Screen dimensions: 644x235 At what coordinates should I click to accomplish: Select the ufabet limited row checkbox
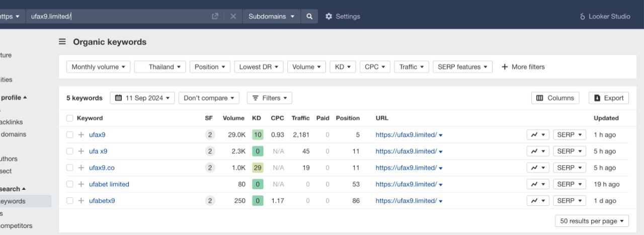coord(70,184)
